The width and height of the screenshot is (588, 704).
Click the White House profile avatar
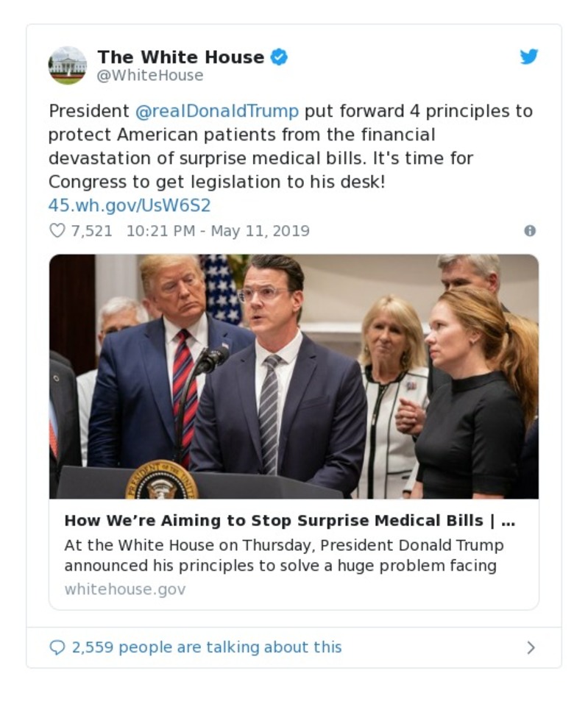[x=68, y=65]
